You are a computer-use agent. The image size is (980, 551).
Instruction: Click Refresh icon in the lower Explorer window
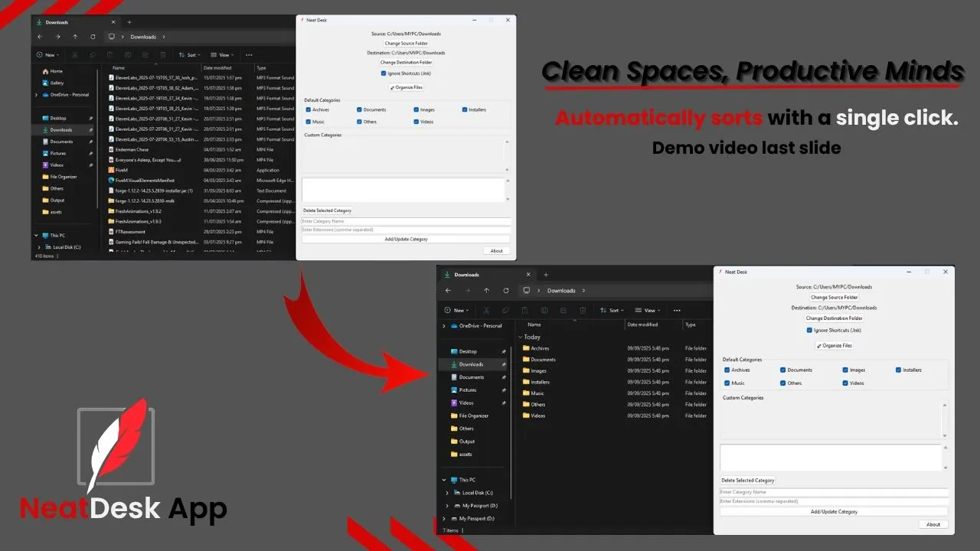(506, 291)
